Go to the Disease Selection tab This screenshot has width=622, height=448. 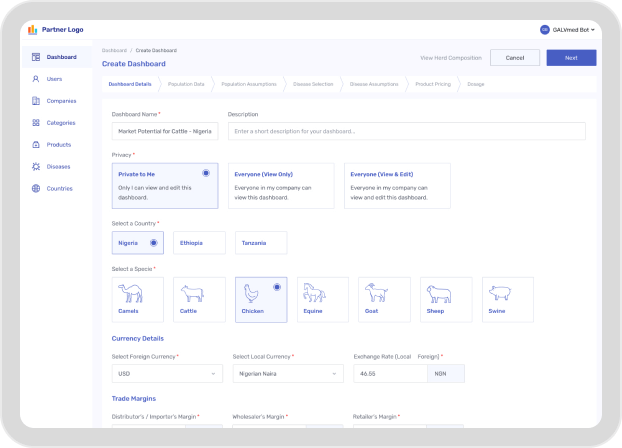[313, 84]
